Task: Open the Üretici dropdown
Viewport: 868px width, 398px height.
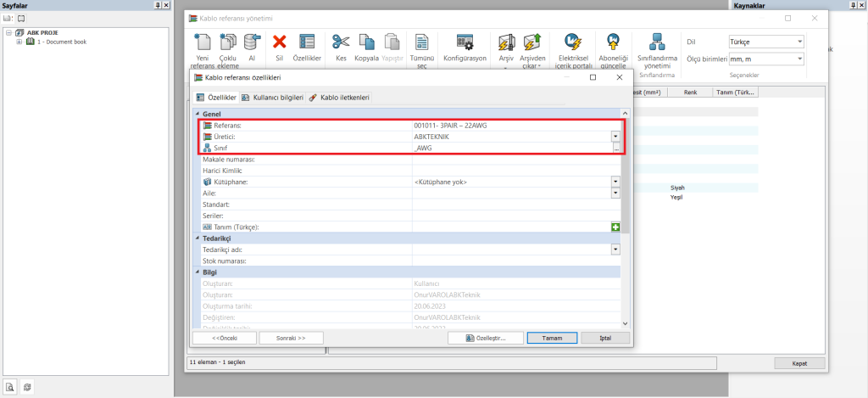Action: (x=615, y=137)
